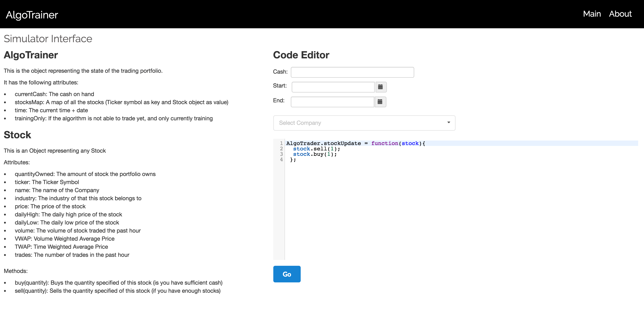Viewport: 644px width, 321px height.
Task: Click the closing brace code line
Action: pos(293,160)
